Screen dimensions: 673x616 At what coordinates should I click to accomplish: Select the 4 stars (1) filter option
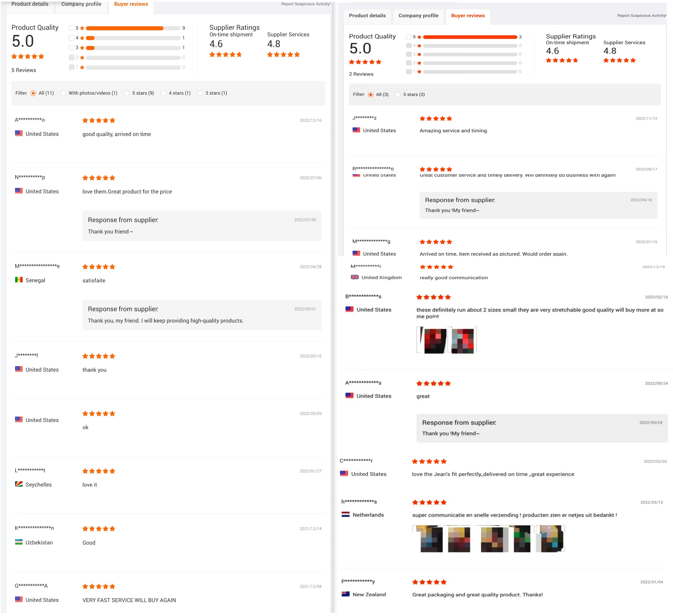(x=164, y=93)
